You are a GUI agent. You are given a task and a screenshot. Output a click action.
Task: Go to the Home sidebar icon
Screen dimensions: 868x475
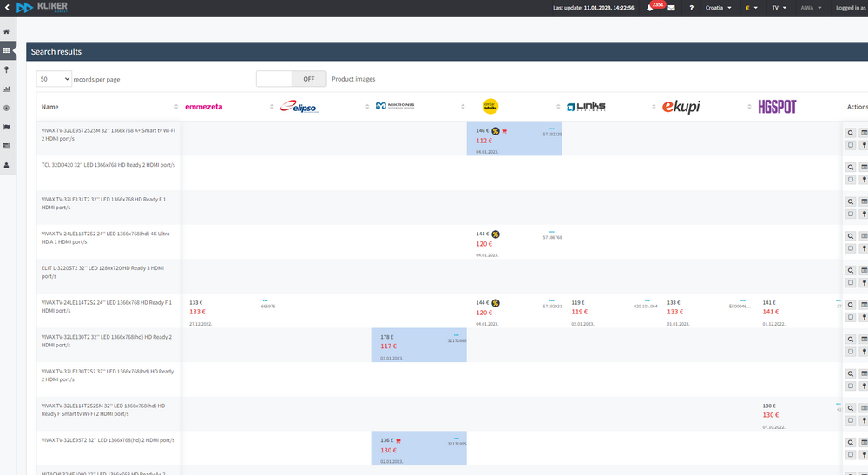coord(7,31)
